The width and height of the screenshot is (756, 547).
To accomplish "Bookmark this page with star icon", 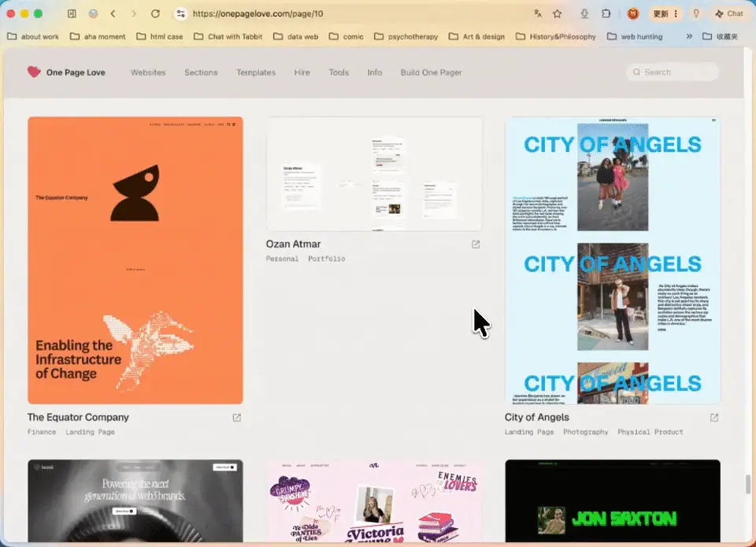I will pyautogui.click(x=558, y=13).
